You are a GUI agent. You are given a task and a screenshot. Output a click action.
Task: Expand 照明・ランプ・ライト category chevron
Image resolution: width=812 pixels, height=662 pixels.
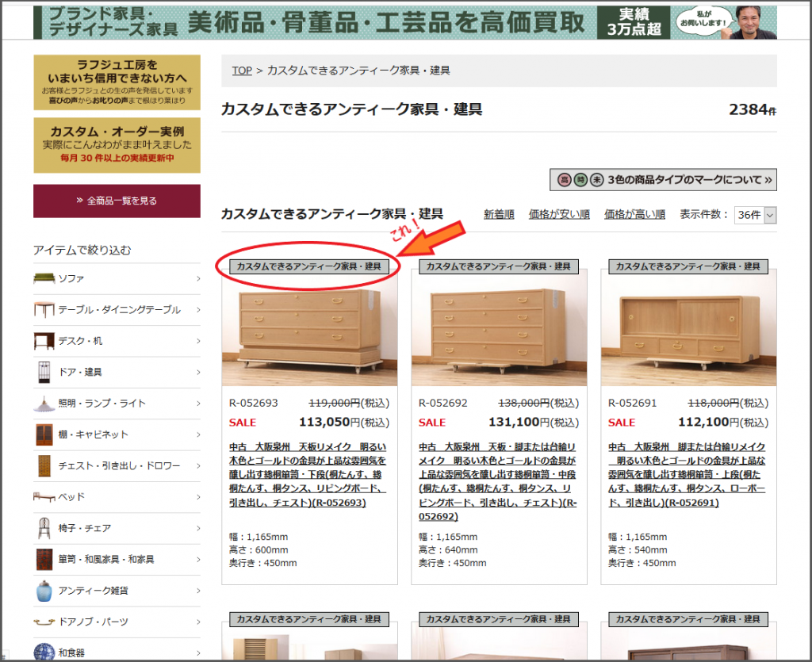point(198,404)
